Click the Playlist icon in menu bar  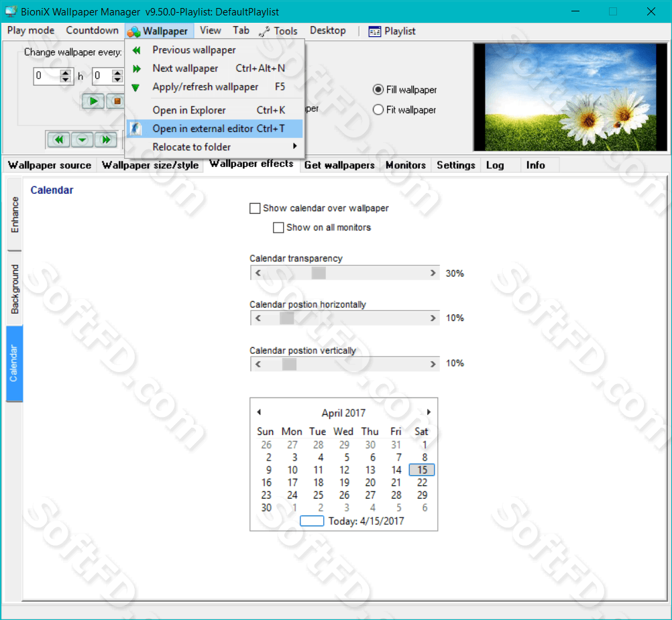[375, 32]
